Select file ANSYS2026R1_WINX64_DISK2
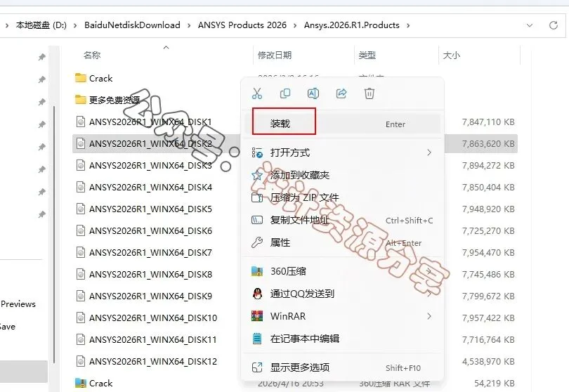The image size is (569, 392). point(143,144)
